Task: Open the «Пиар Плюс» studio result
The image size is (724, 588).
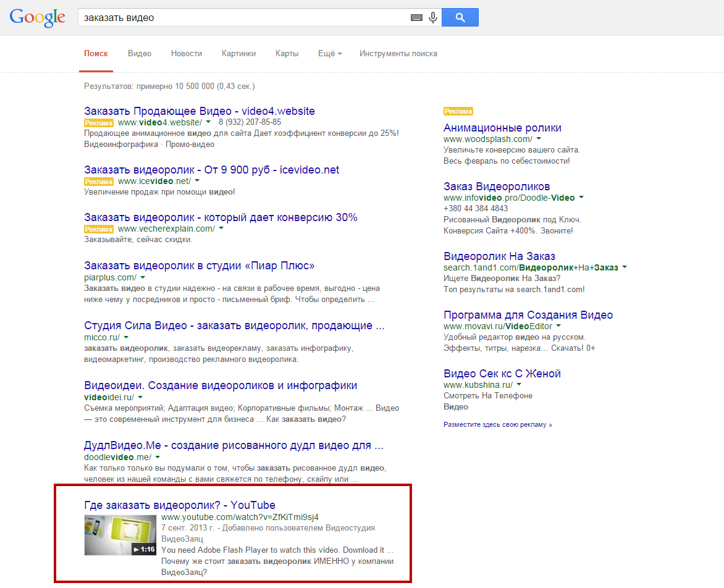Action: 199,266
